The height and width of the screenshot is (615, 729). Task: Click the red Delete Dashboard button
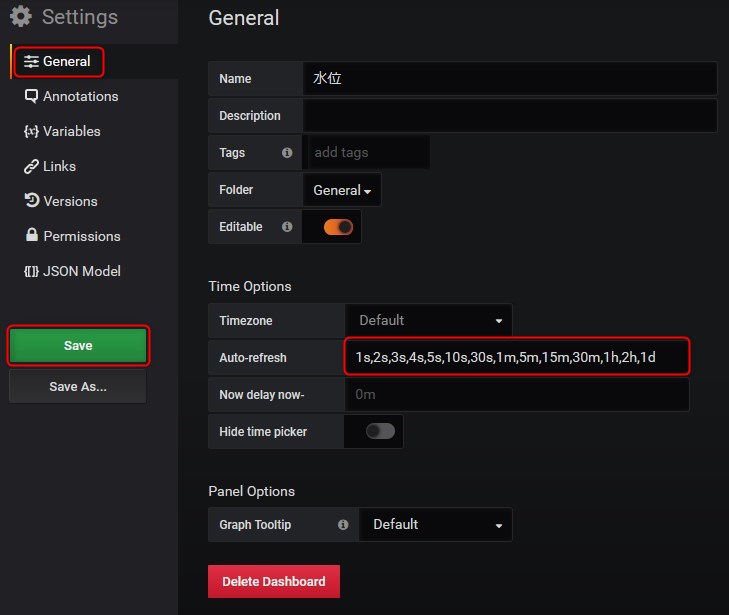point(273,581)
